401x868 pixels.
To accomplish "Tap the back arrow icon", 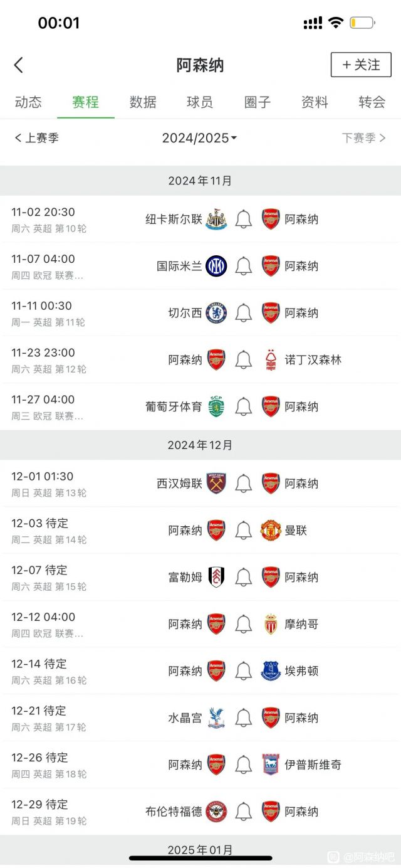I will 19,65.
